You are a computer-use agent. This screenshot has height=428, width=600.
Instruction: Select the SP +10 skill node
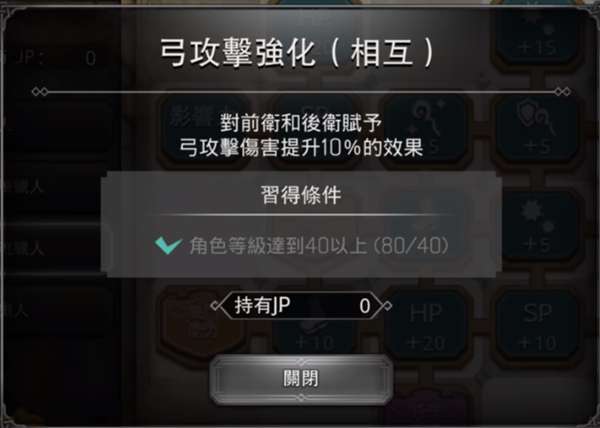click(537, 327)
